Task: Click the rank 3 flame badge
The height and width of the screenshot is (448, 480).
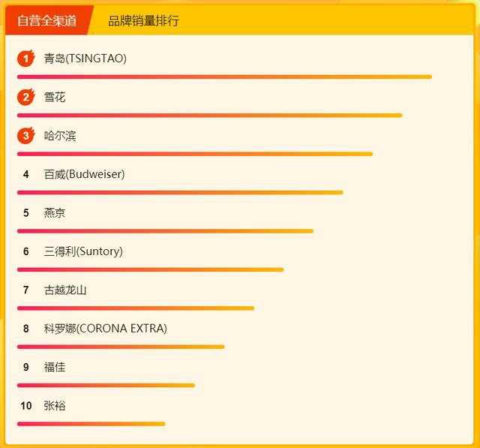Action: click(26, 136)
